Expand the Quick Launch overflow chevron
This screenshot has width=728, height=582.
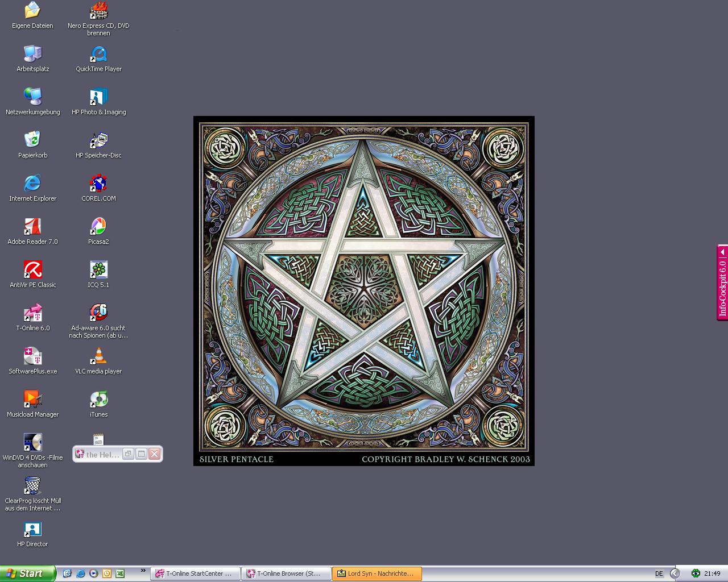pyautogui.click(x=143, y=571)
